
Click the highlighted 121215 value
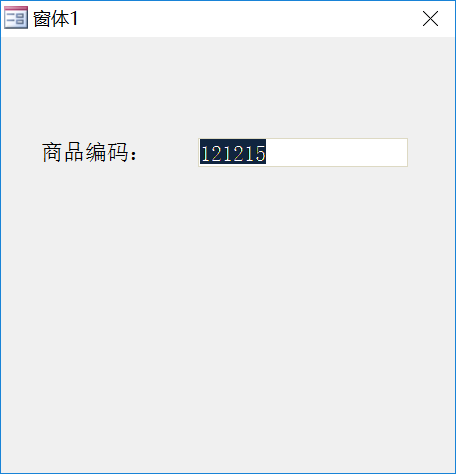point(233,152)
